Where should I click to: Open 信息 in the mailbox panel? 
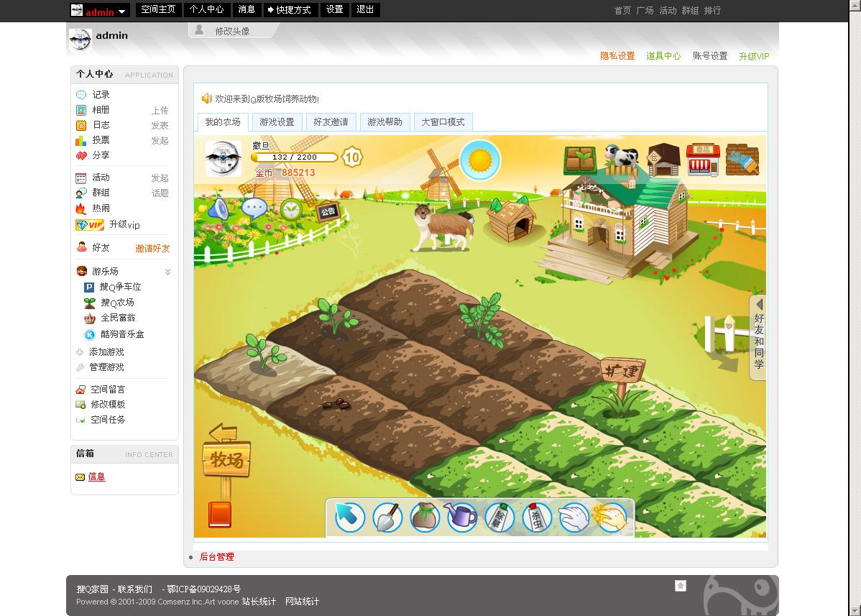tap(96, 477)
